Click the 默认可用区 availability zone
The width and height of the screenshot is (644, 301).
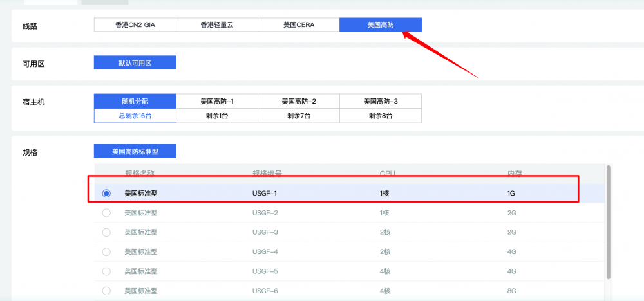point(135,63)
